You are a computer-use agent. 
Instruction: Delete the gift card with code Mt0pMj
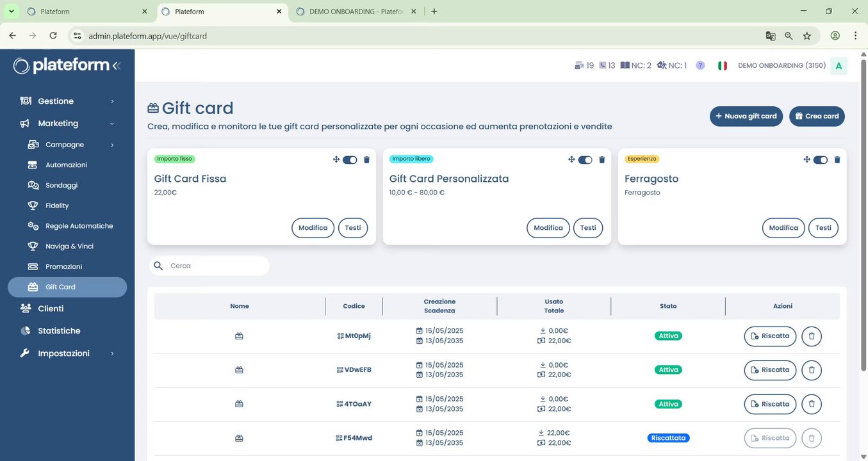click(812, 336)
